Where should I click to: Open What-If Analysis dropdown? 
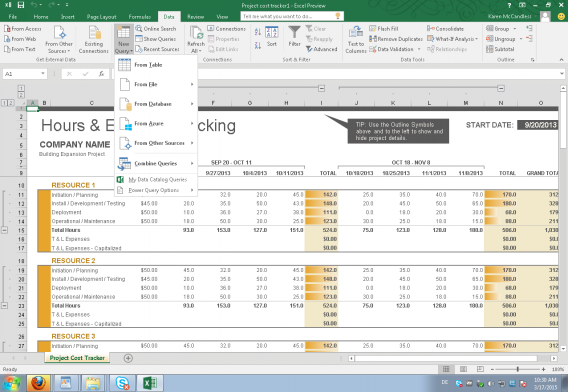452,39
